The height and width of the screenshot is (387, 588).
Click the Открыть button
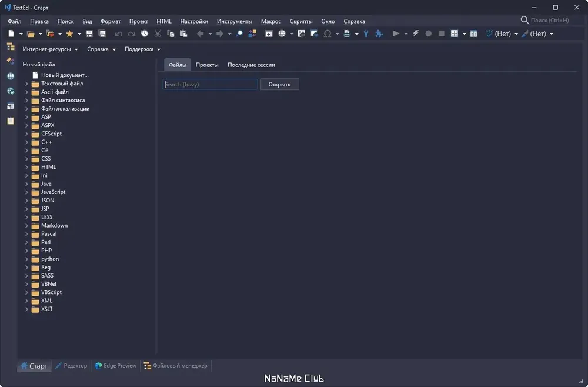tap(280, 84)
